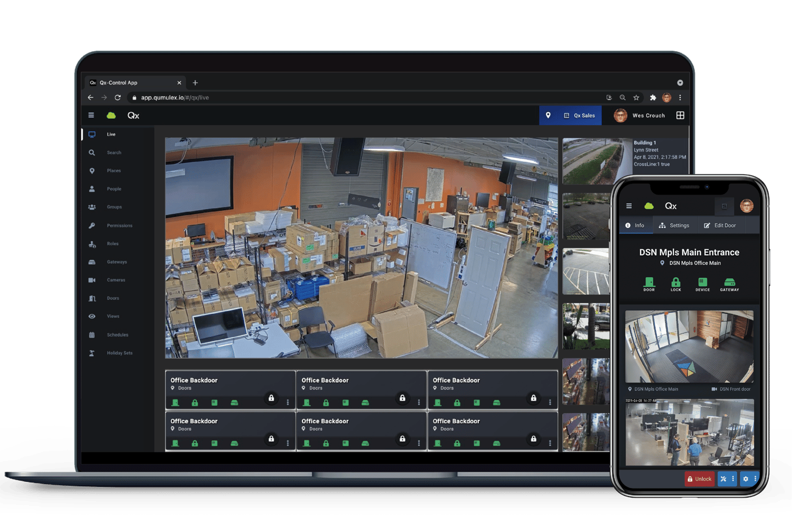This screenshot has width=803, height=532.
Task: Select Search from the left navigation
Action: 114,152
